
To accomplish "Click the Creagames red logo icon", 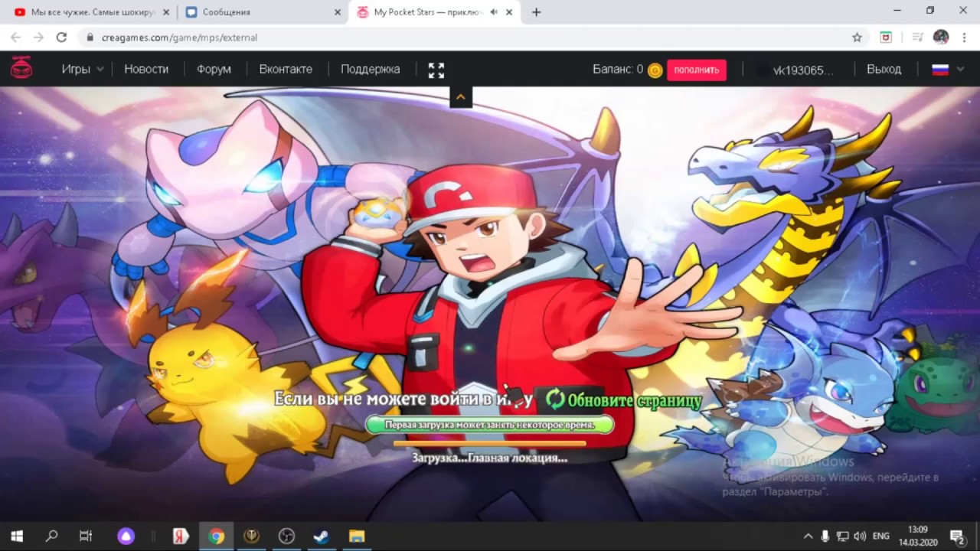I will point(21,69).
